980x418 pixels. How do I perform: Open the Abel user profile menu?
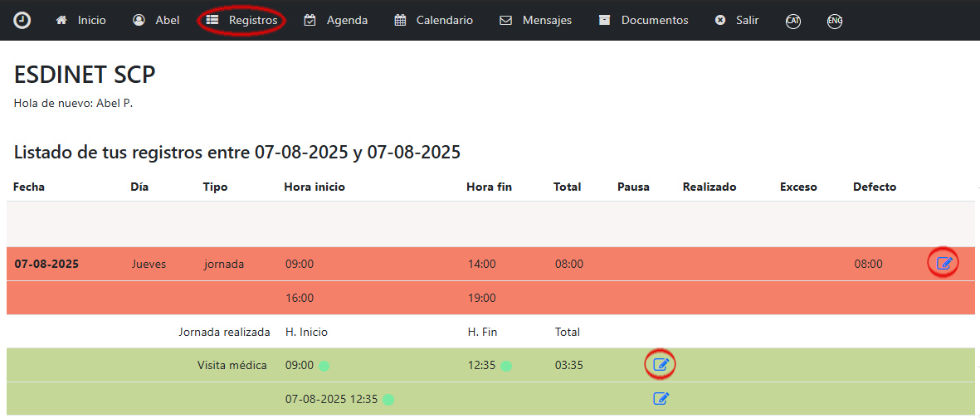click(x=156, y=20)
